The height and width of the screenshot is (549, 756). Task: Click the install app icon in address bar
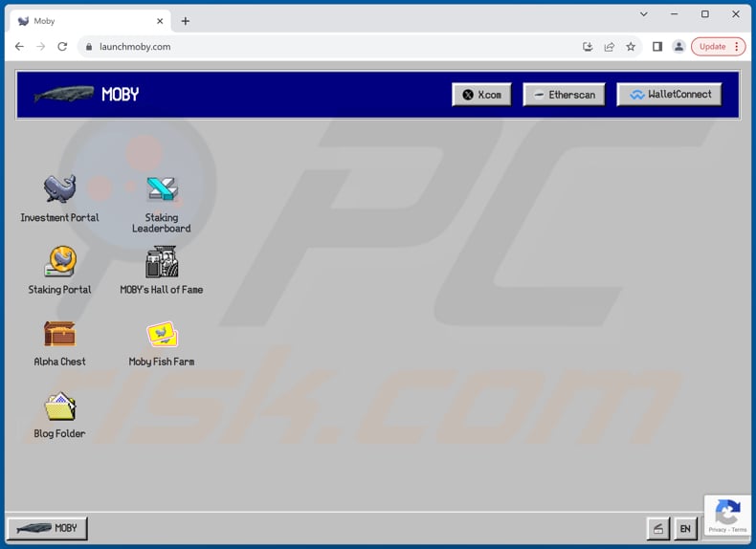588,47
